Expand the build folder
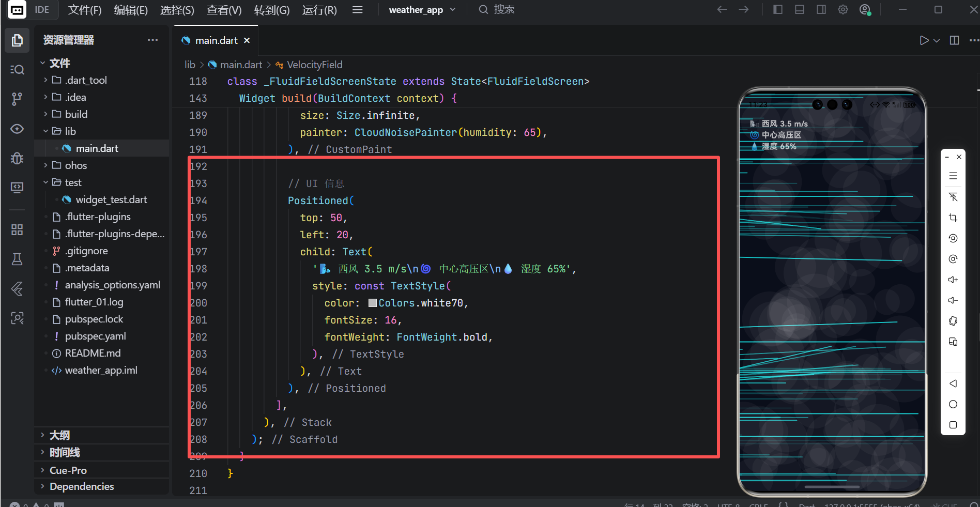Image resolution: width=980 pixels, height=507 pixels. [x=101, y=114]
